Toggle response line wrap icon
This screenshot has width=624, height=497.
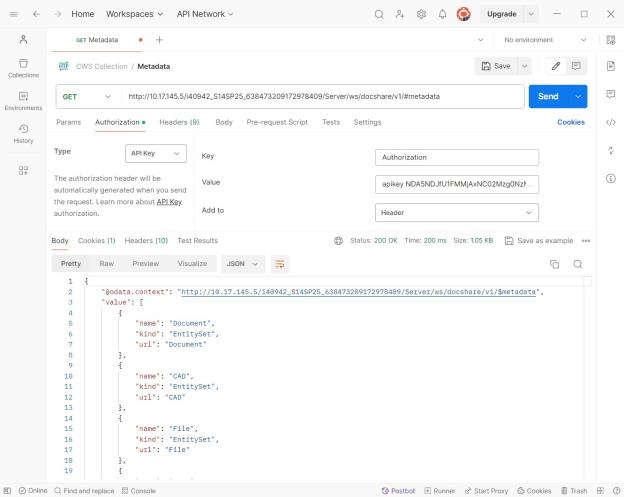pos(280,264)
